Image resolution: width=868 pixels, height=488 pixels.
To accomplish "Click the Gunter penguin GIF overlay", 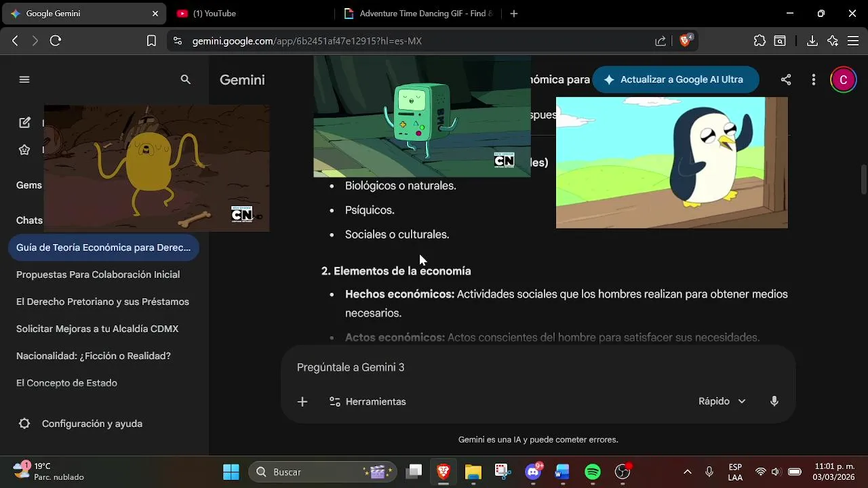I will (672, 163).
